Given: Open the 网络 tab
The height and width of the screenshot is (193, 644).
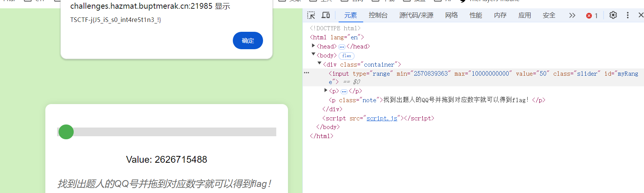Looking at the screenshot, I should tap(451, 15).
